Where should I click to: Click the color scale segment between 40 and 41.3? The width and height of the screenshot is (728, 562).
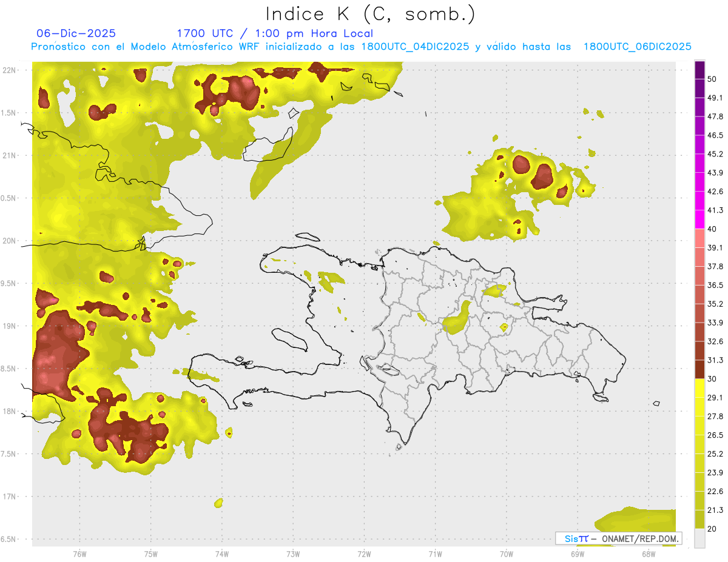point(699,219)
